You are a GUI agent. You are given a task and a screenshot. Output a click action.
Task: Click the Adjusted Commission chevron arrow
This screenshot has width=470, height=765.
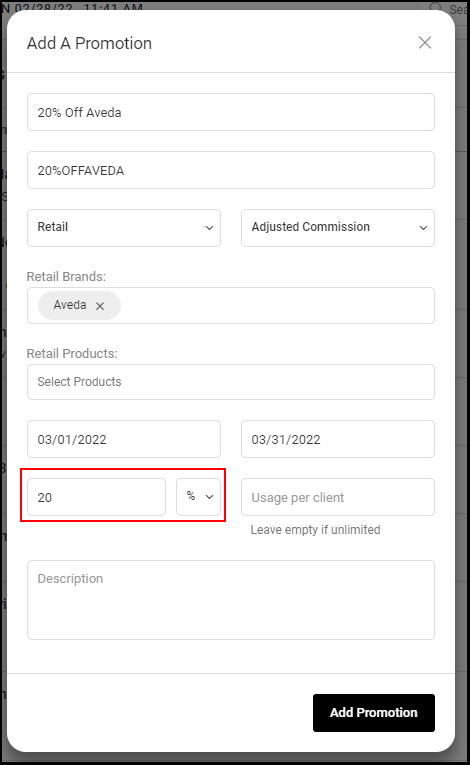click(423, 228)
